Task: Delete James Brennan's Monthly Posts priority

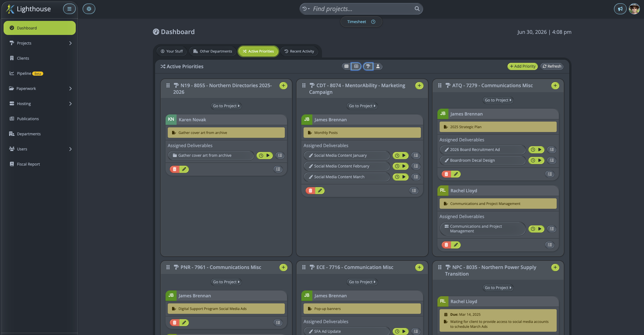Action: pyautogui.click(x=310, y=191)
